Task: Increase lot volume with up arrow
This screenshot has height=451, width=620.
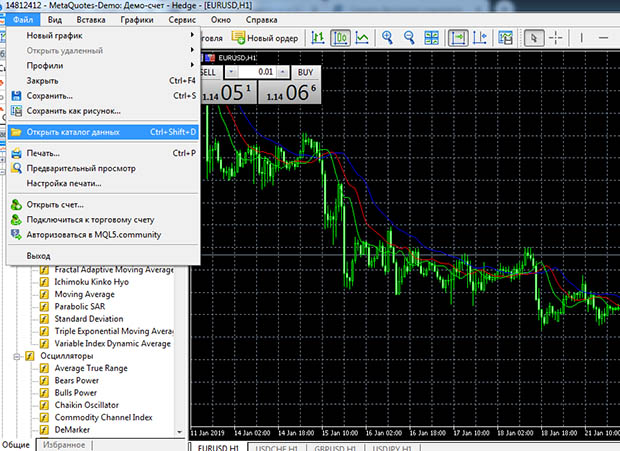Action: coord(282,72)
